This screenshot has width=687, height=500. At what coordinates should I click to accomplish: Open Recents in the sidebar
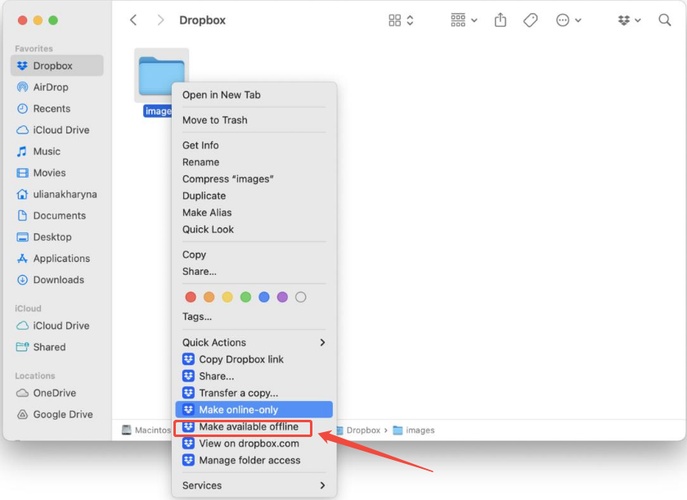click(57, 109)
